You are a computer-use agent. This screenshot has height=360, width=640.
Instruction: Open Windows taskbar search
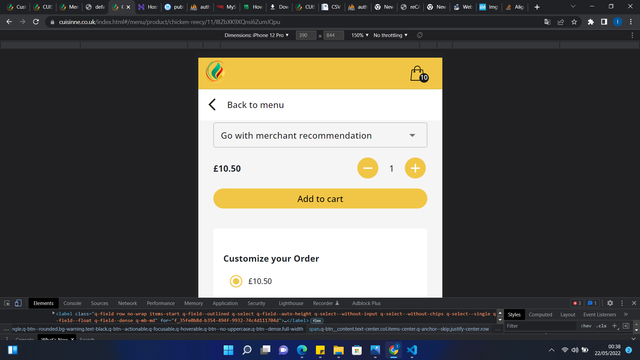click(247, 350)
